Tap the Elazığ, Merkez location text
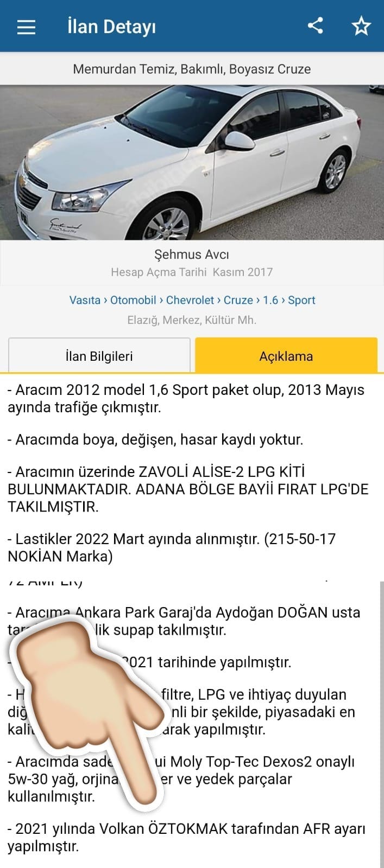Viewport: 384px width, 868px height. tap(192, 320)
